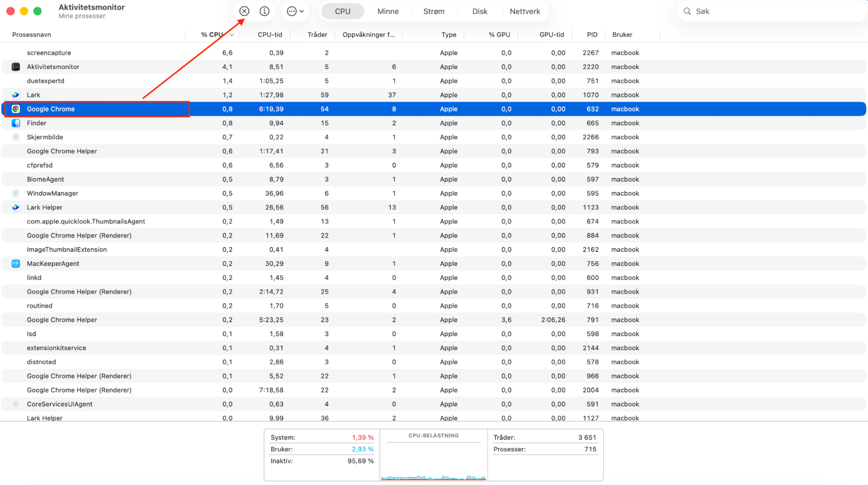Click the WindowManager process icon
The height and width of the screenshot is (485, 868).
[x=16, y=193]
